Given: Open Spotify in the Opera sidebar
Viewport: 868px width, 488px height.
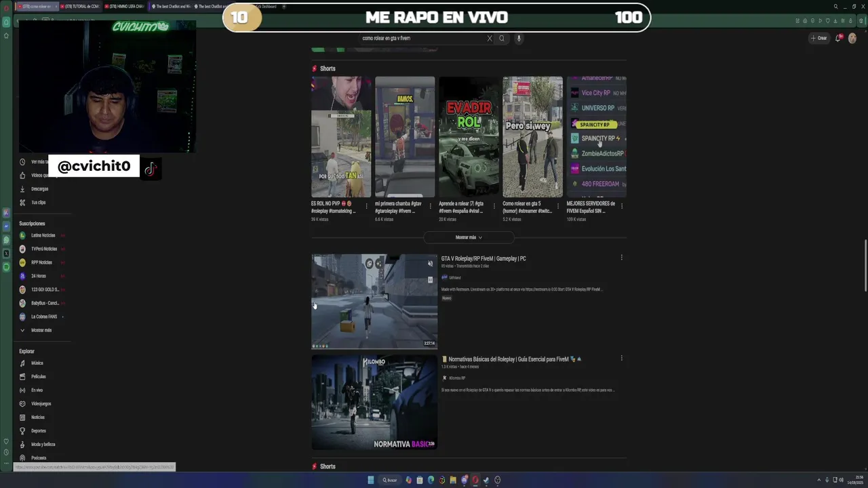Looking at the screenshot, I should [x=7, y=267].
